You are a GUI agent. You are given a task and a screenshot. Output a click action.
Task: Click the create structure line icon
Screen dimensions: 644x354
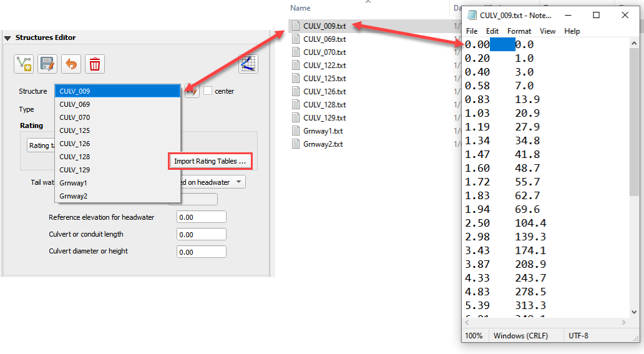click(24, 64)
